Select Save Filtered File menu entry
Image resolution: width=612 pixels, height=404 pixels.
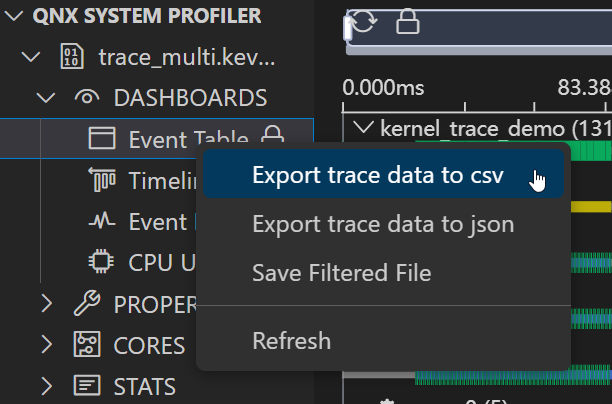pos(341,272)
